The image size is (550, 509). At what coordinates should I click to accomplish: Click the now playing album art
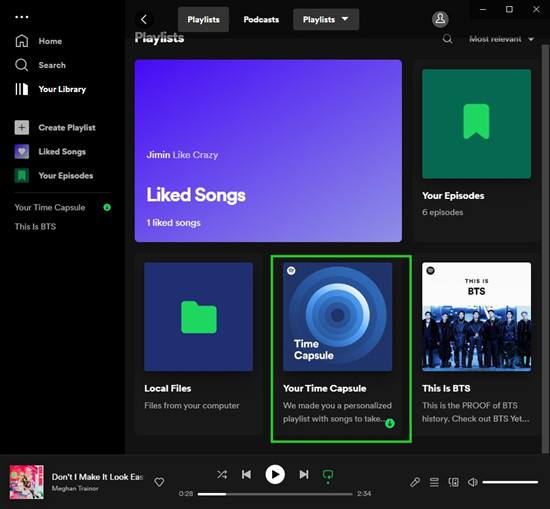pos(27,482)
